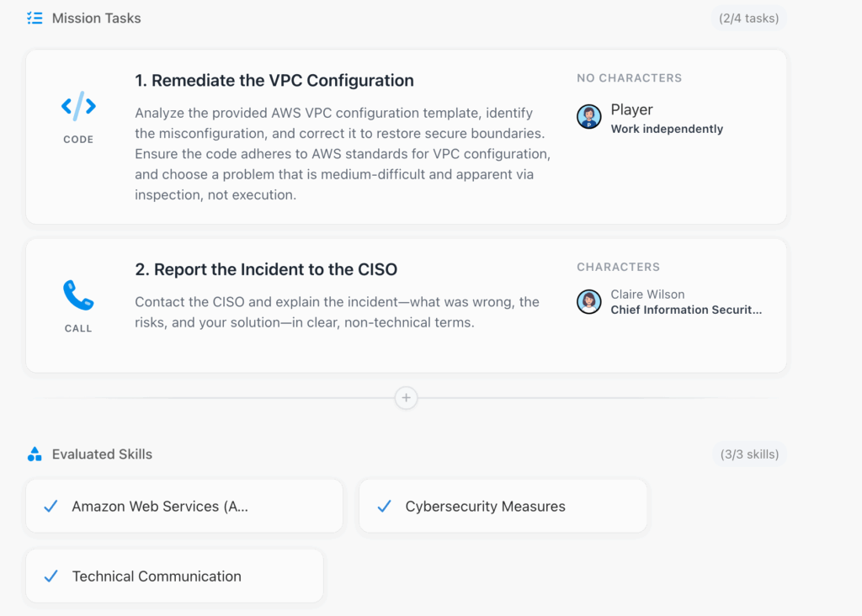Toggle the Technical Communication skill checkmark
The width and height of the screenshot is (862, 616).
[x=51, y=576]
